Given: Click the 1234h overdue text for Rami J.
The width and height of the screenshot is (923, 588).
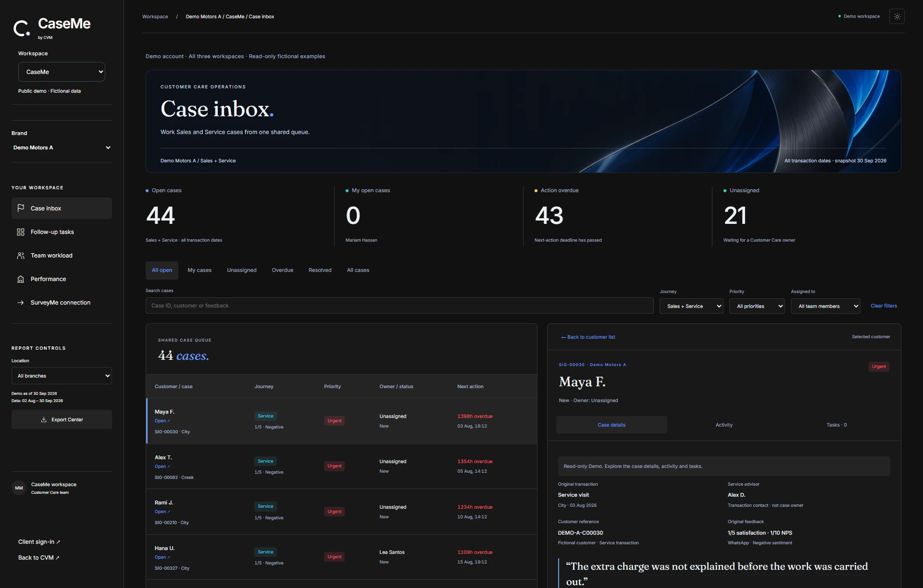Looking at the screenshot, I should coord(475,507).
